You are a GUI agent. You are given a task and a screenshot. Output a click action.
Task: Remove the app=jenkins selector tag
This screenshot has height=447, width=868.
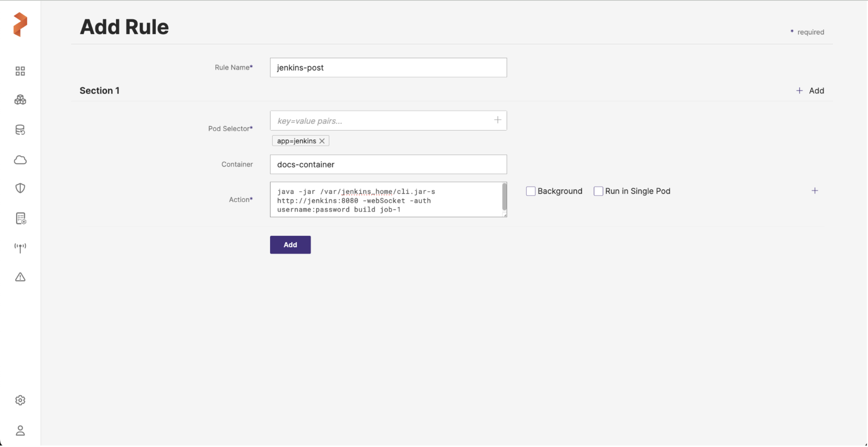(322, 141)
